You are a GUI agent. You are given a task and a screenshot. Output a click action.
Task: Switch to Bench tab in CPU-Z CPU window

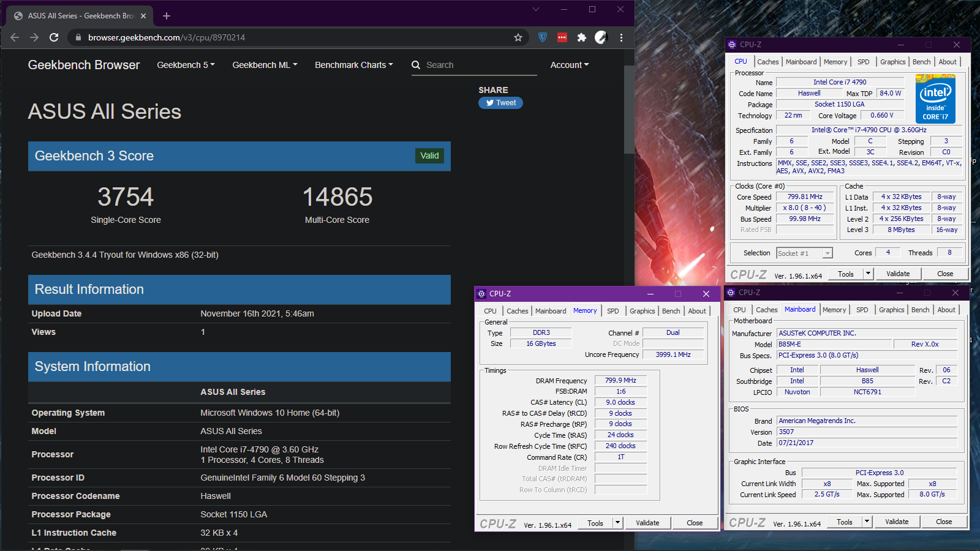921,62
